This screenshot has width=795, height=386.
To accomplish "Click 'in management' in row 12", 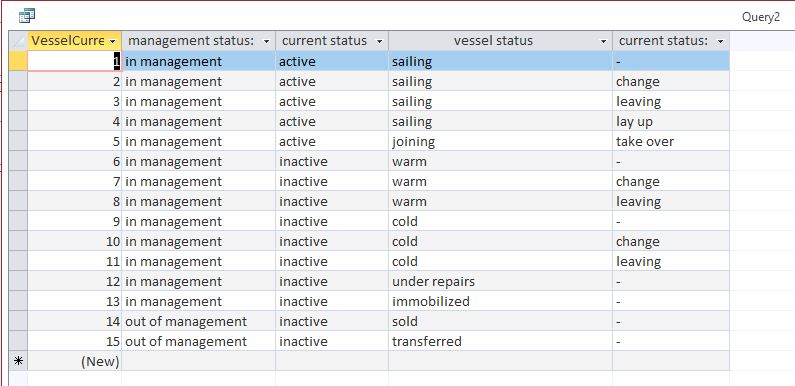I will pos(173,282).
